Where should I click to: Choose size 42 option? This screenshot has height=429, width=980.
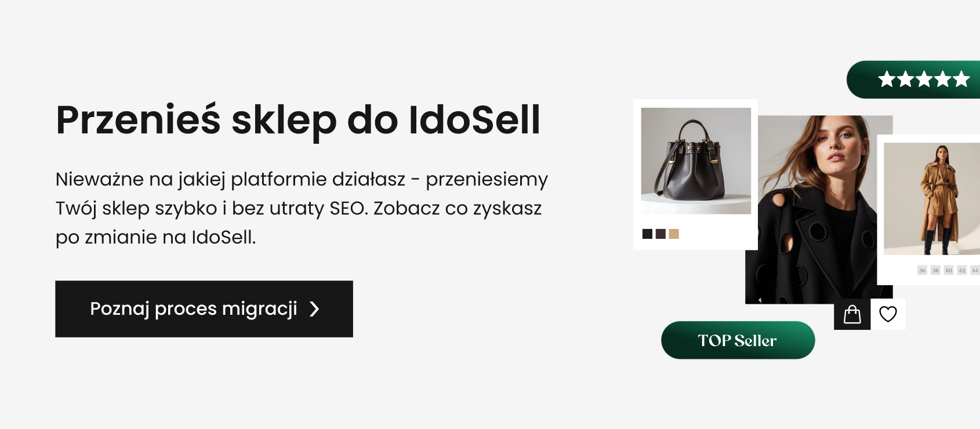click(962, 270)
